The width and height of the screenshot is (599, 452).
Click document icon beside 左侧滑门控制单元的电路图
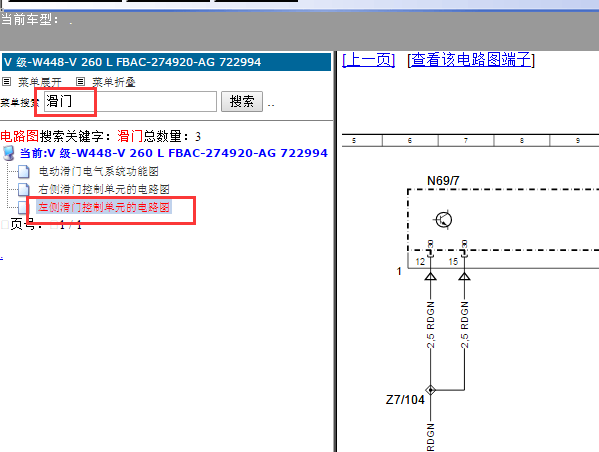[x=23, y=207]
